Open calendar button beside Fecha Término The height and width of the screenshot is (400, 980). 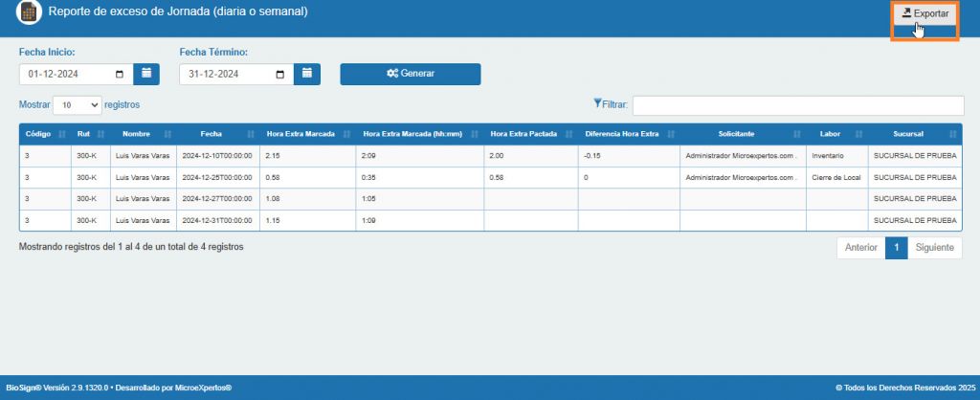(x=307, y=74)
